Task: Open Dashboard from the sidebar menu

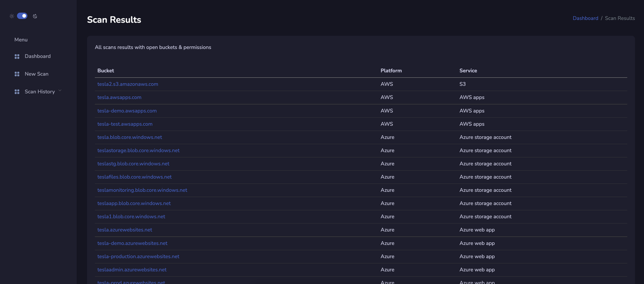Action: click(x=38, y=56)
